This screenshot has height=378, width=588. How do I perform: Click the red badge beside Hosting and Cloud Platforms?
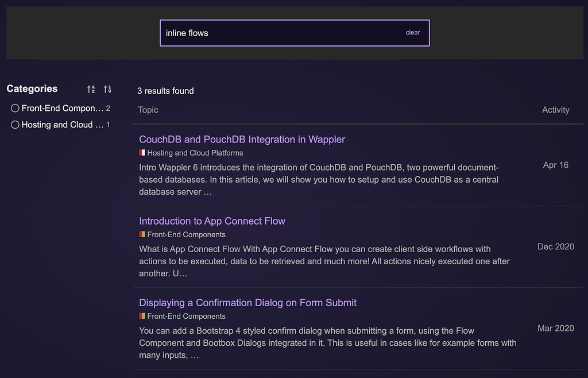(141, 153)
